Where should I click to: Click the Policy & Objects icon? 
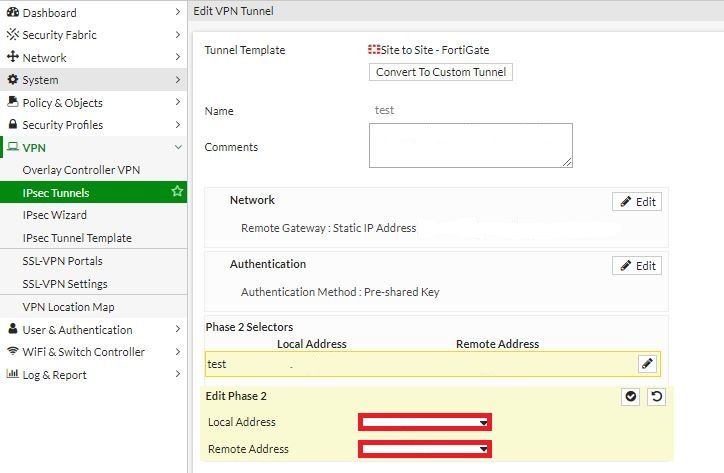[x=13, y=102]
